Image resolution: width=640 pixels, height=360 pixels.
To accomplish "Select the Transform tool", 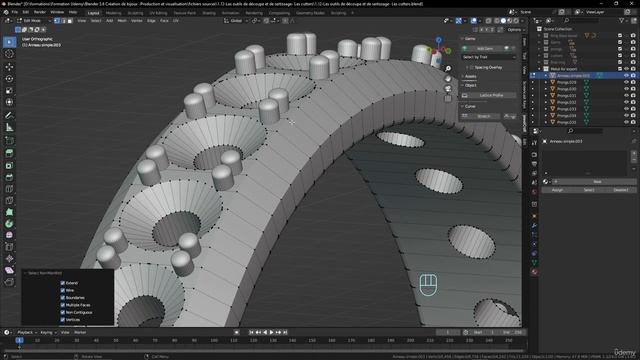I will pyautogui.click(x=9, y=102).
